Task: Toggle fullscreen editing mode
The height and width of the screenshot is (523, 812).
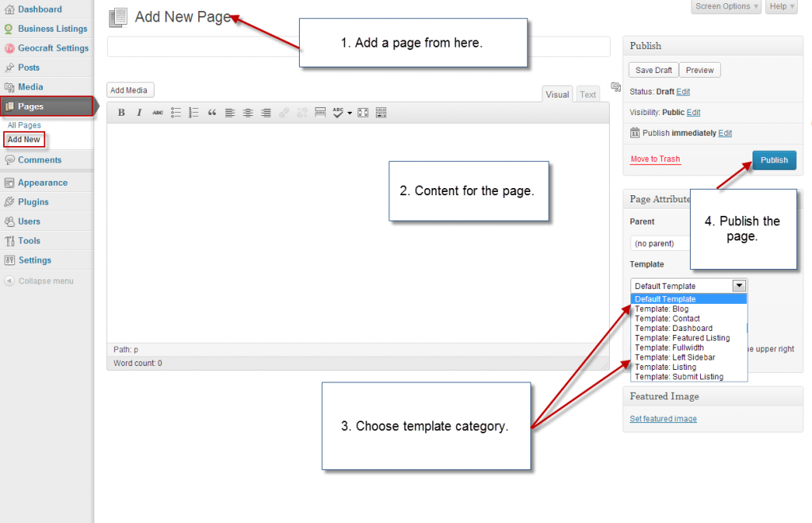Action: coord(362,113)
